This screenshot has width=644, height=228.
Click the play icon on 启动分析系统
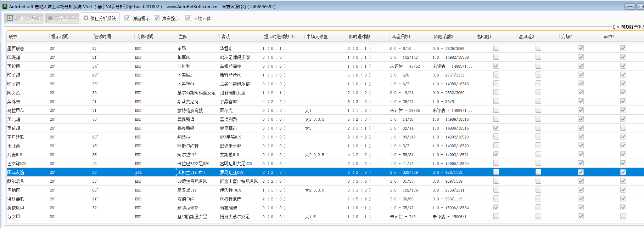pyautogui.click(x=10, y=18)
